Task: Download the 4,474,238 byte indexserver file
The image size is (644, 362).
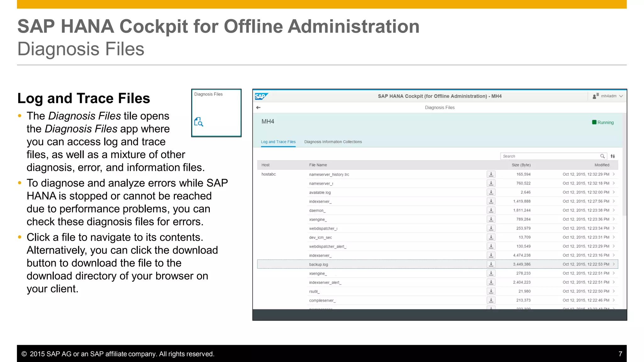Action: tap(491, 255)
